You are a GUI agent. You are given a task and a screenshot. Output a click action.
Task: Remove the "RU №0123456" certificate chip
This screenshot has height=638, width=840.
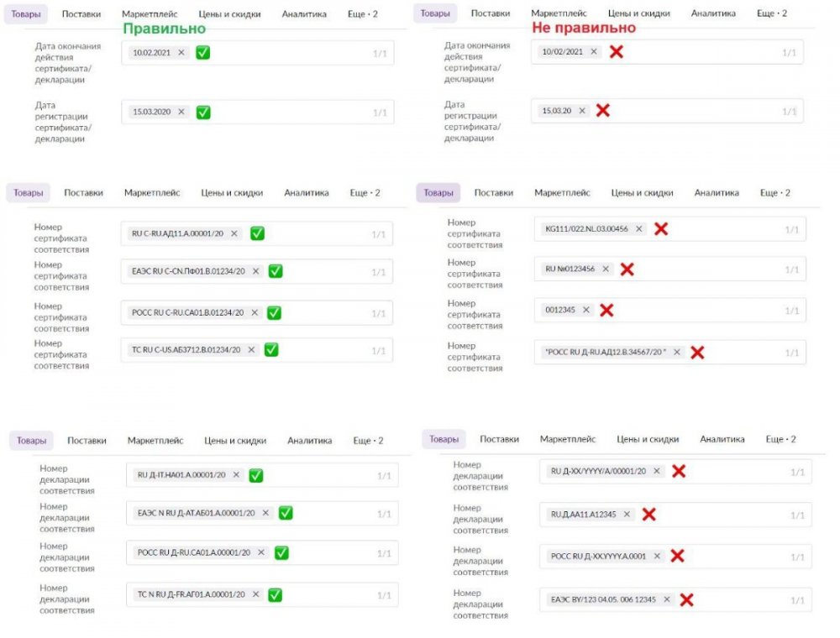(x=606, y=269)
